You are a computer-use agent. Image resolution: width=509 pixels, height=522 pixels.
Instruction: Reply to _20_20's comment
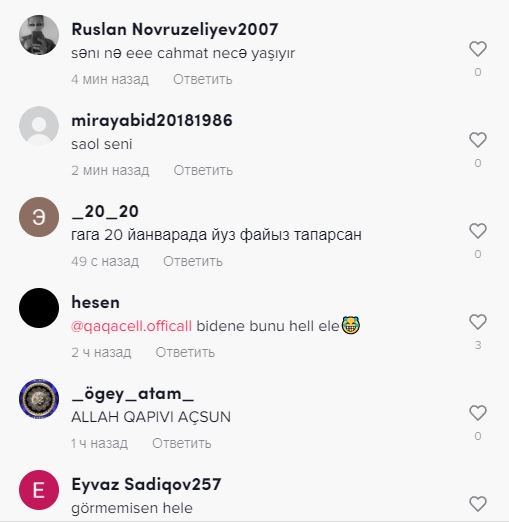tap(193, 261)
